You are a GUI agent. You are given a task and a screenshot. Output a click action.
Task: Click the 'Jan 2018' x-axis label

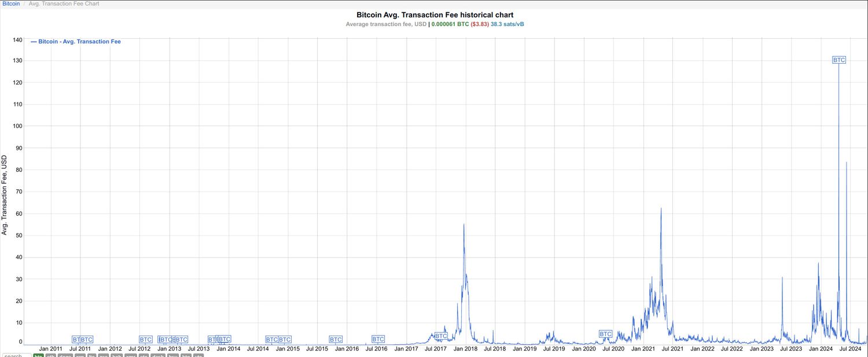point(466,349)
